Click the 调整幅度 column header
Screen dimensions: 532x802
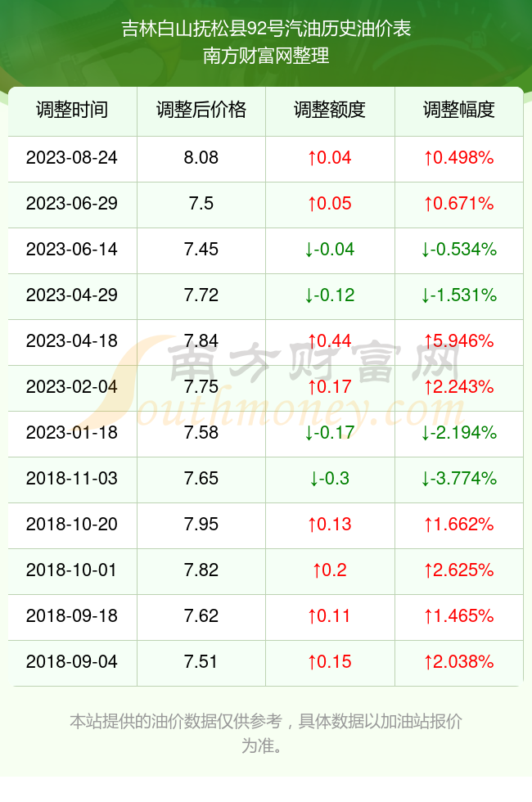[x=459, y=110]
